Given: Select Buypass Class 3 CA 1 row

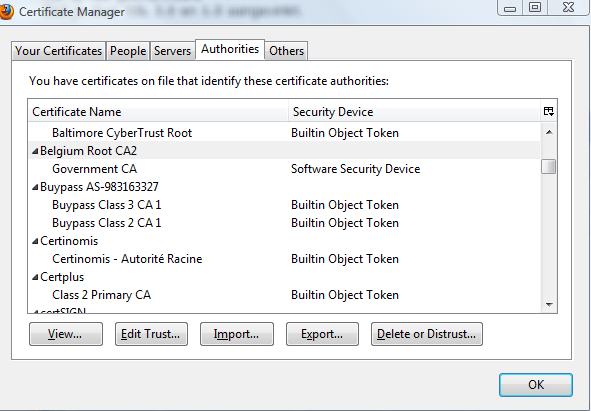Looking at the screenshot, I should tap(284, 205).
